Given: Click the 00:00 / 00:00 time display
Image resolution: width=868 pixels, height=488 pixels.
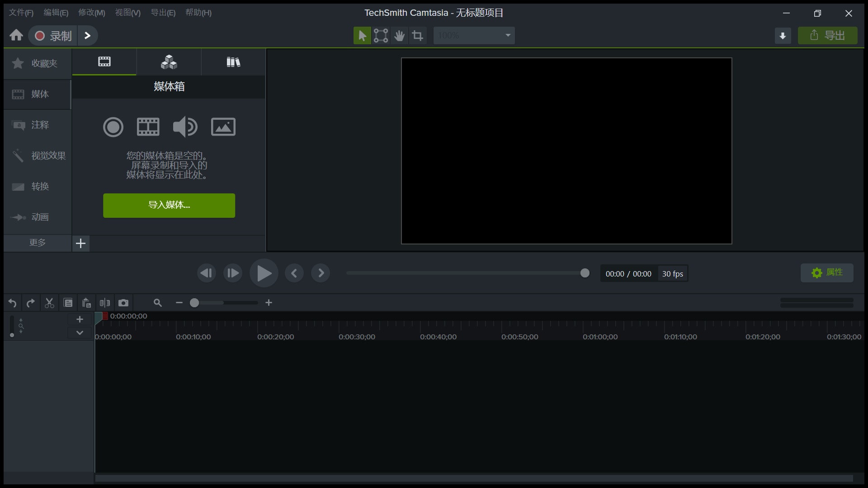Looking at the screenshot, I should (x=628, y=274).
